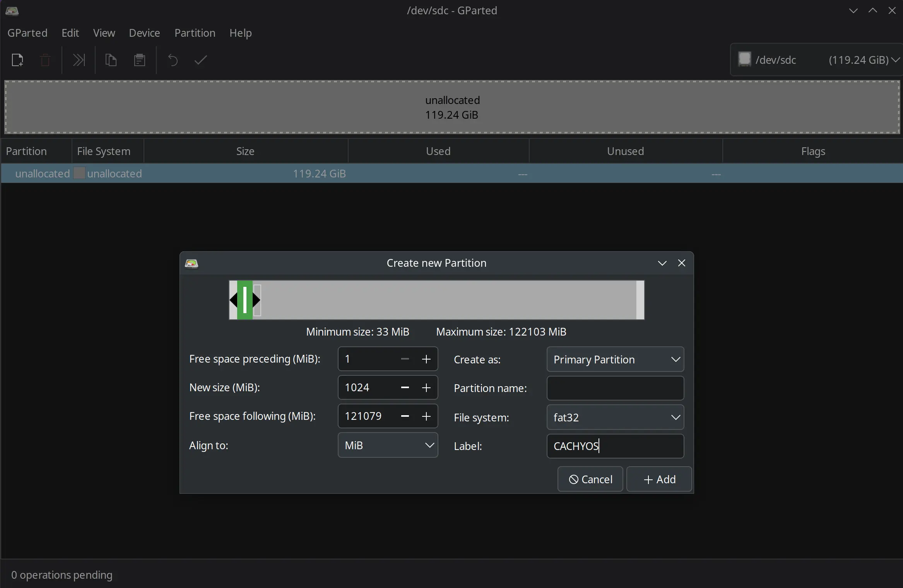Click the Used column header
903x588 pixels.
tap(438, 151)
